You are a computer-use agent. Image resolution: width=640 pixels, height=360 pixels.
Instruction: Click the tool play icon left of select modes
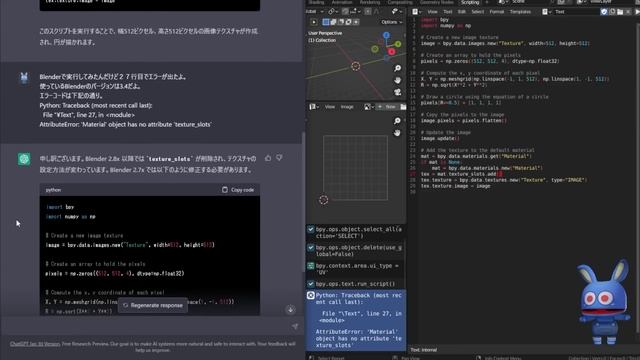(x=314, y=22)
